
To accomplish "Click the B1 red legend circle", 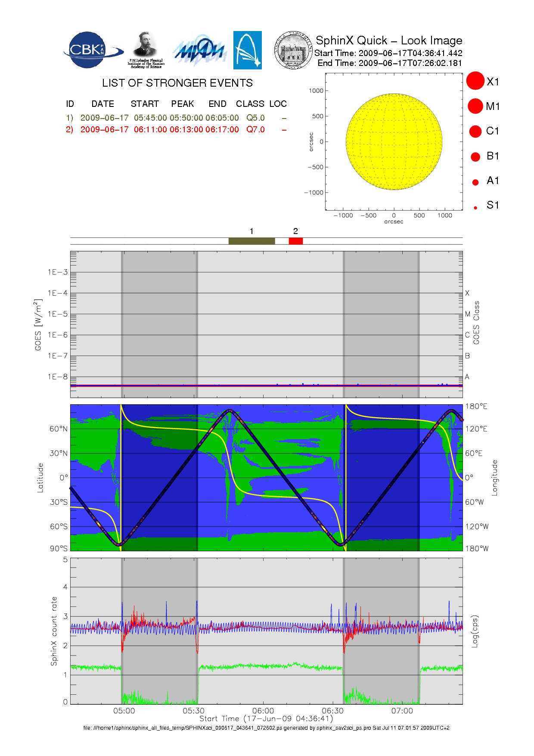I will pos(475,156).
